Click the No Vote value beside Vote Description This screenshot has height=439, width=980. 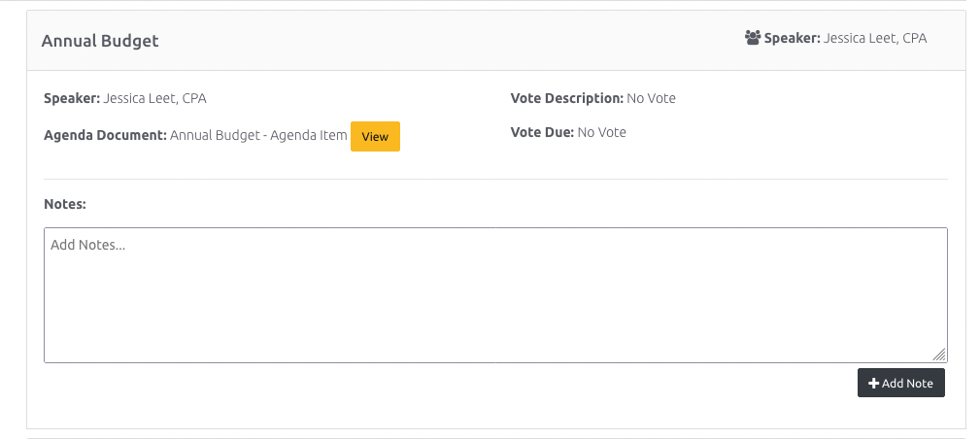pyautogui.click(x=651, y=98)
